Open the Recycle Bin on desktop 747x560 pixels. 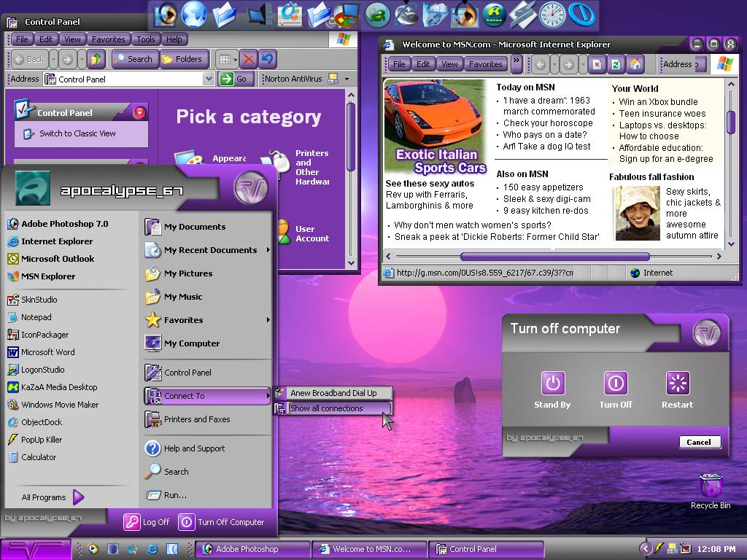[711, 491]
